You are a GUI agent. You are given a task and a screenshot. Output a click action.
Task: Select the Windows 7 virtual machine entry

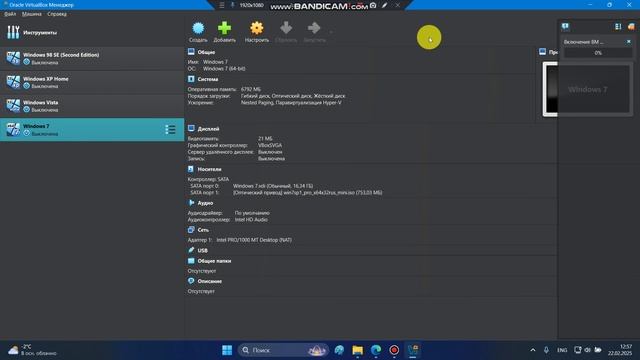coord(92,130)
